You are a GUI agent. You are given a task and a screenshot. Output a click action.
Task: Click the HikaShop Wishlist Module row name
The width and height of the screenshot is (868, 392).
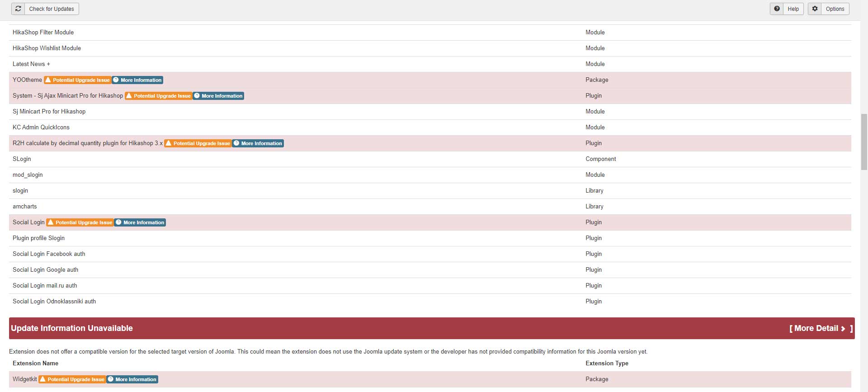(x=47, y=48)
